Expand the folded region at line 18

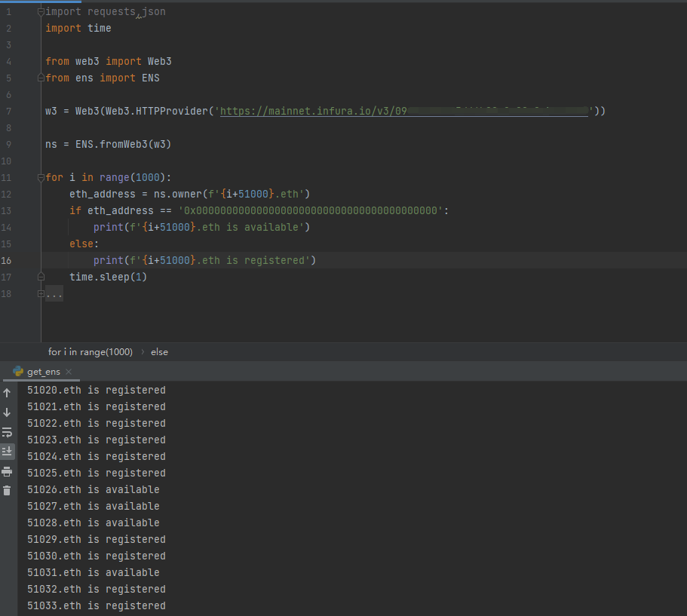pyautogui.click(x=41, y=293)
